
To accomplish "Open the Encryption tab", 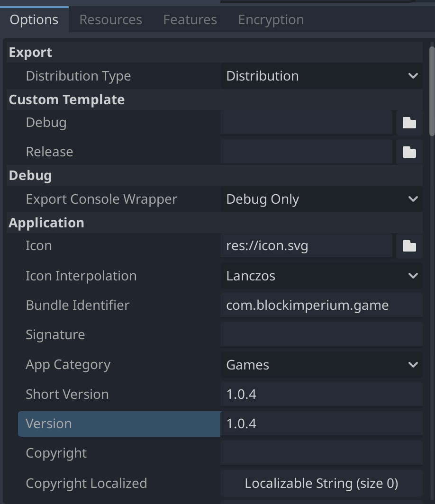I will (271, 19).
